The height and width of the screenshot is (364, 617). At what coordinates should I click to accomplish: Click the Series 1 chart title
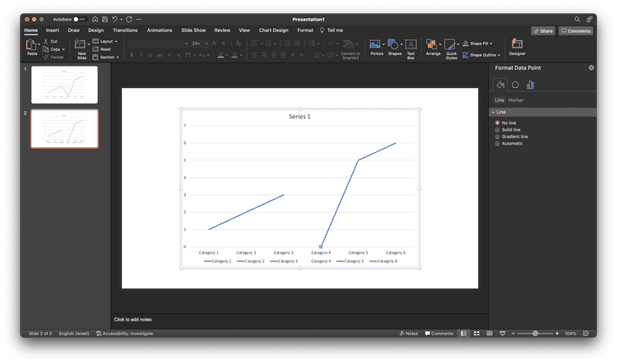point(299,117)
